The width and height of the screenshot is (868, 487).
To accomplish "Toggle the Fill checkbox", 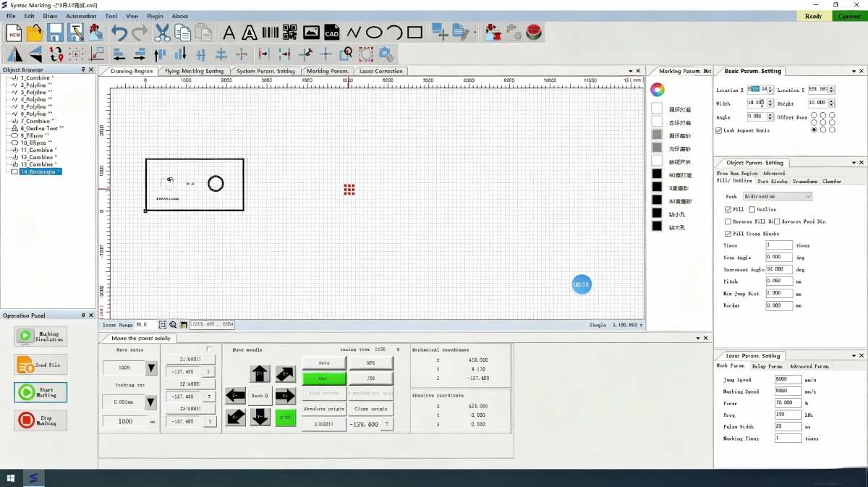I will click(728, 209).
